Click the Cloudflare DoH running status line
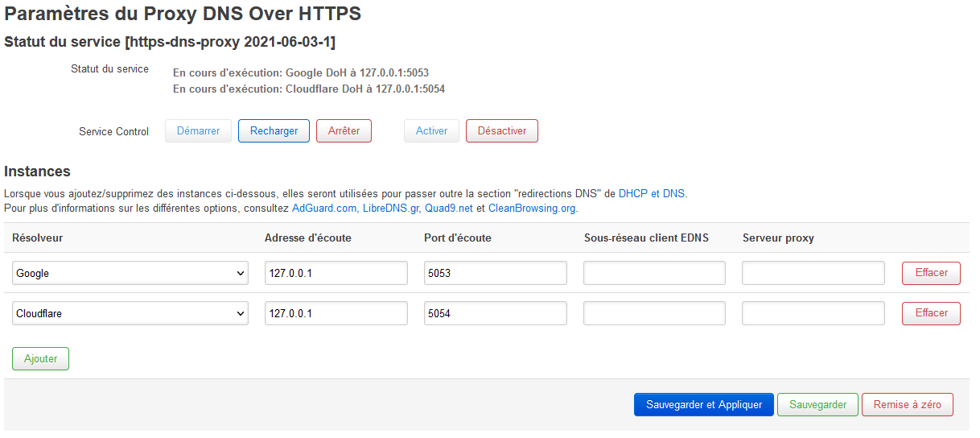980x438 pixels. tap(309, 89)
